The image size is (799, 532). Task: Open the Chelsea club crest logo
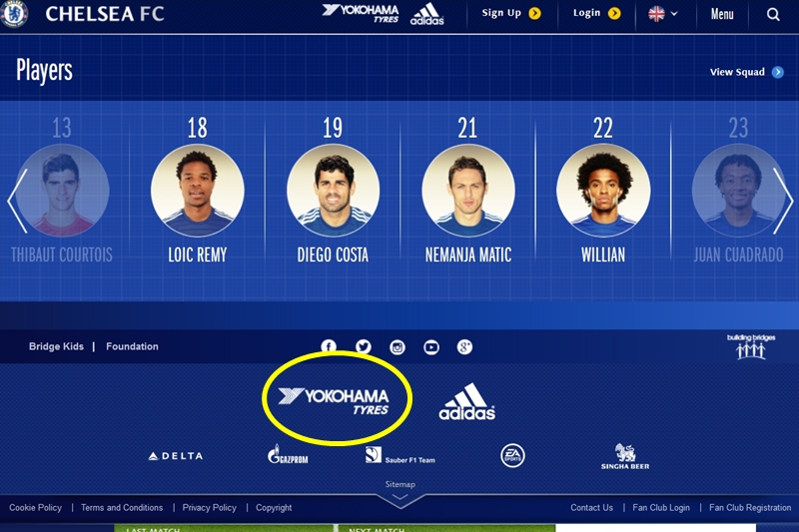coord(14,13)
